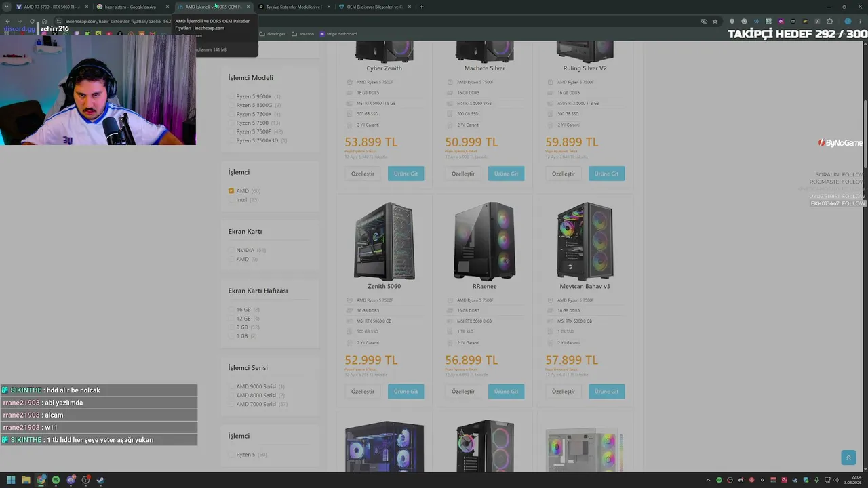Viewport: 868px width, 488px height.
Task: Open the 'stripe dashboard' bookmark
Action: coord(338,33)
